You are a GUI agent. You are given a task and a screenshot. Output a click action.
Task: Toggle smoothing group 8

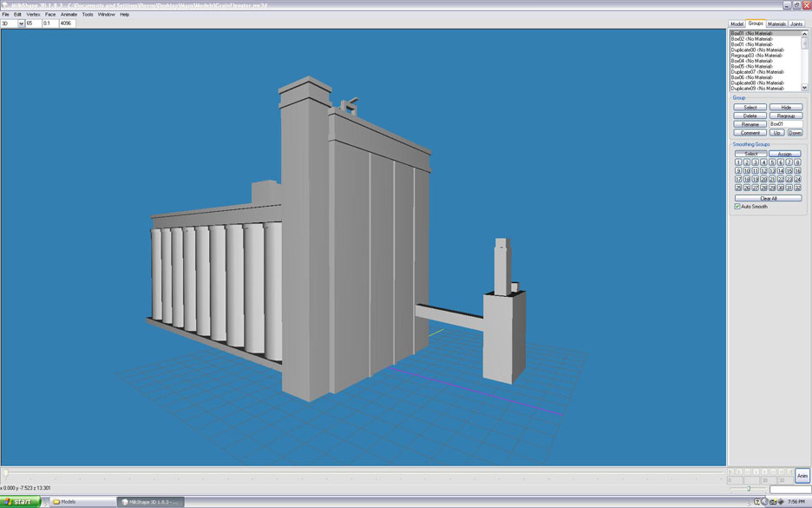797,162
